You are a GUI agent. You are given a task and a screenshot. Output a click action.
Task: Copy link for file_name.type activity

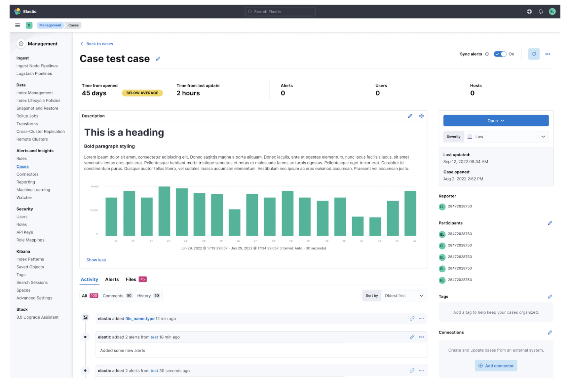[x=412, y=319]
